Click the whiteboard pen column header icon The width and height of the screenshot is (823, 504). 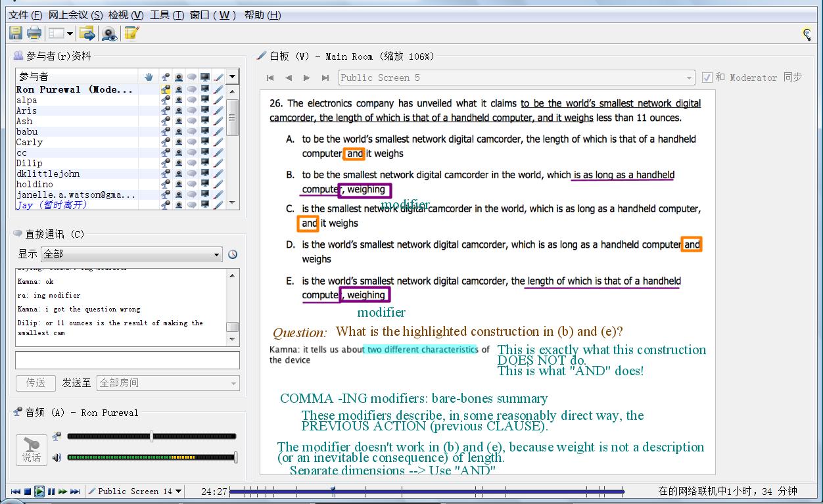coord(218,77)
